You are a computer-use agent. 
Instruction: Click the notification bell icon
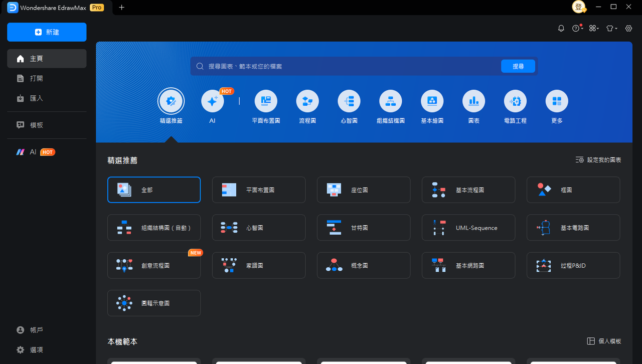tap(561, 29)
